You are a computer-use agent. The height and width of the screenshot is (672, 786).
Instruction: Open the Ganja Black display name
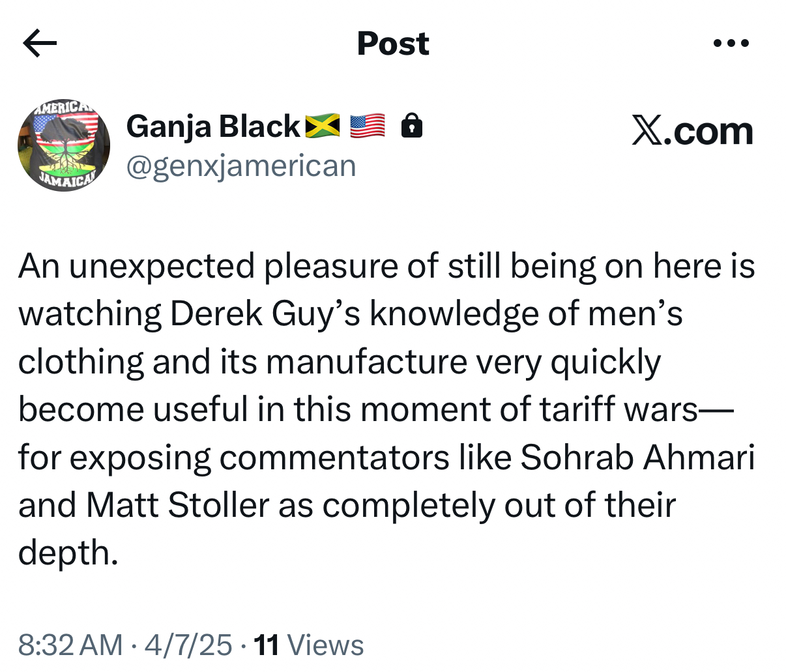(213, 126)
